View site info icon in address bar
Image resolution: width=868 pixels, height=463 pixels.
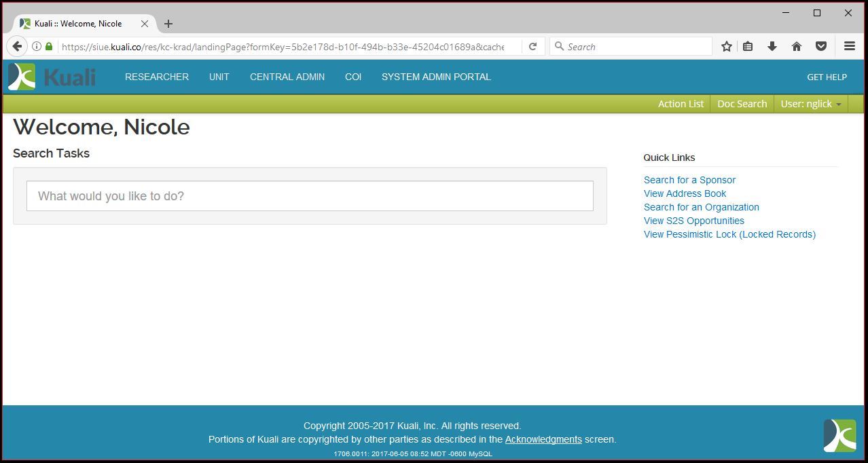pos(37,47)
